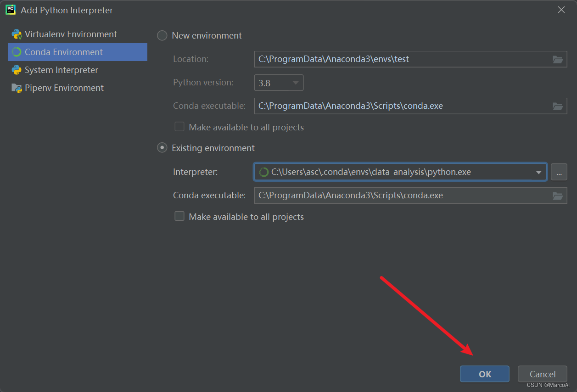This screenshot has width=577, height=392.
Task: Click the Python version: label
Action: [203, 83]
